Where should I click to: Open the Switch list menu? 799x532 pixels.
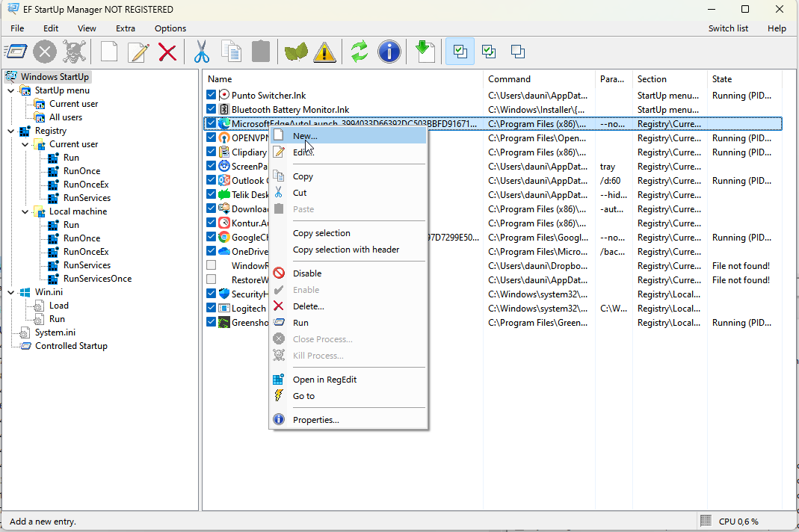click(x=728, y=28)
